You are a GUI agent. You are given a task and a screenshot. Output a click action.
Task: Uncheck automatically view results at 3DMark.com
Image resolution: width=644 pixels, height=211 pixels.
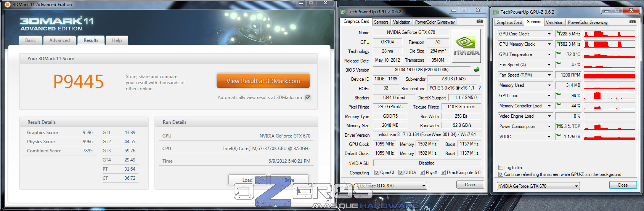click(308, 98)
